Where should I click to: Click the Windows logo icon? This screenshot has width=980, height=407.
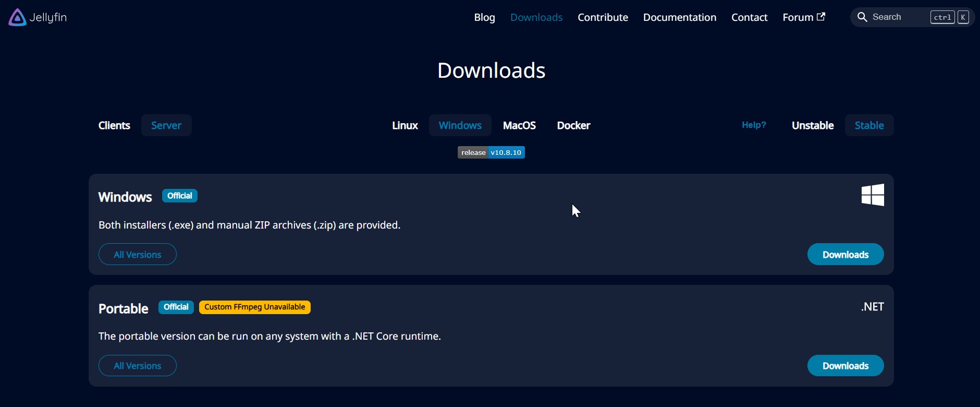pyautogui.click(x=873, y=195)
